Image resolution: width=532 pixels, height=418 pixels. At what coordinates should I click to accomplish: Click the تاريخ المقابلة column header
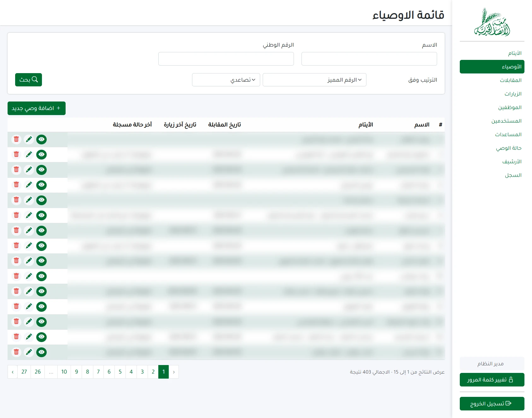(x=225, y=125)
